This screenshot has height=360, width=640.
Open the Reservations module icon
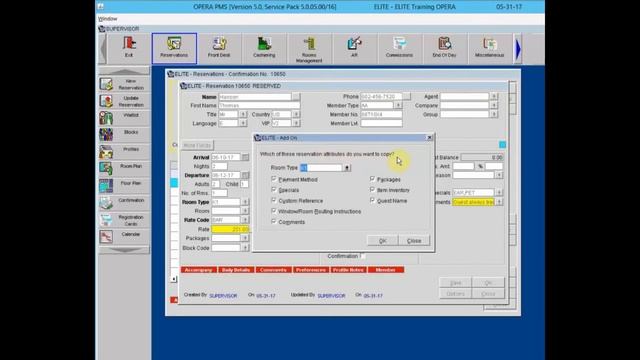tap(174, 48)
